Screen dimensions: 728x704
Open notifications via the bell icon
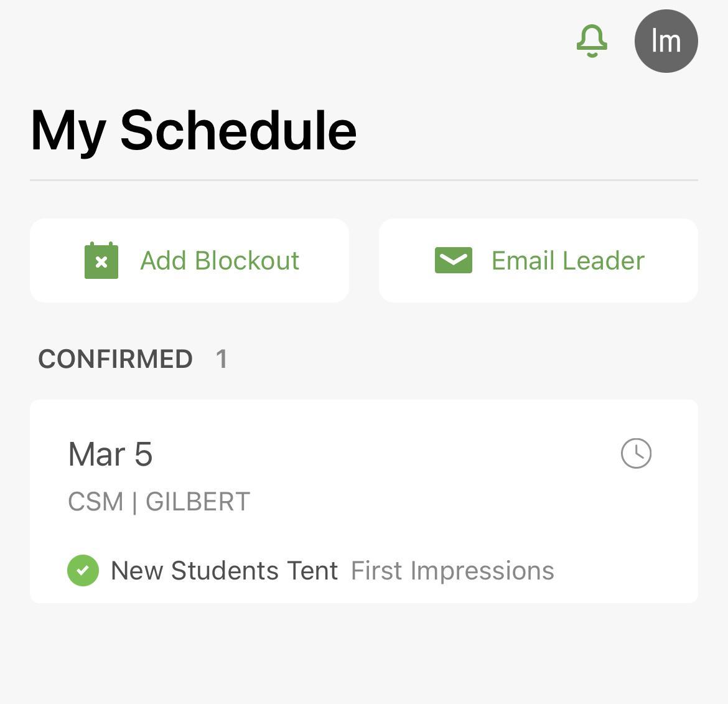coord(592,41)
